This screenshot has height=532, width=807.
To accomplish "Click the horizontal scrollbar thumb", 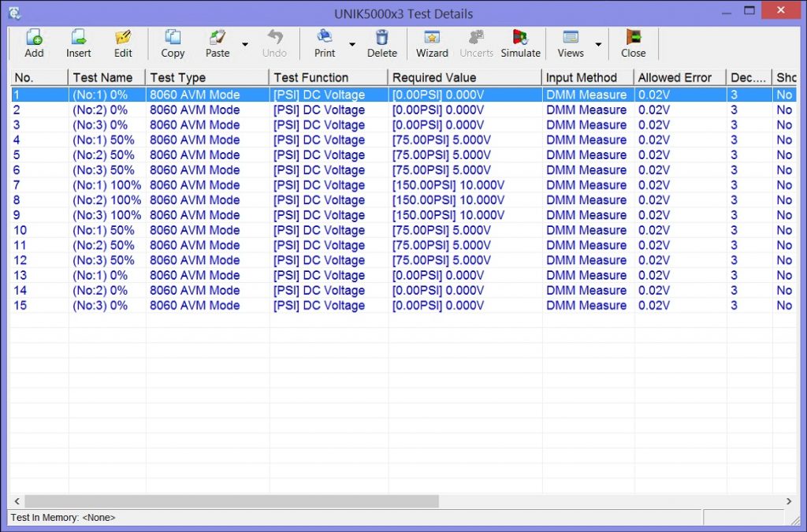I will click(x=231, y=501).
